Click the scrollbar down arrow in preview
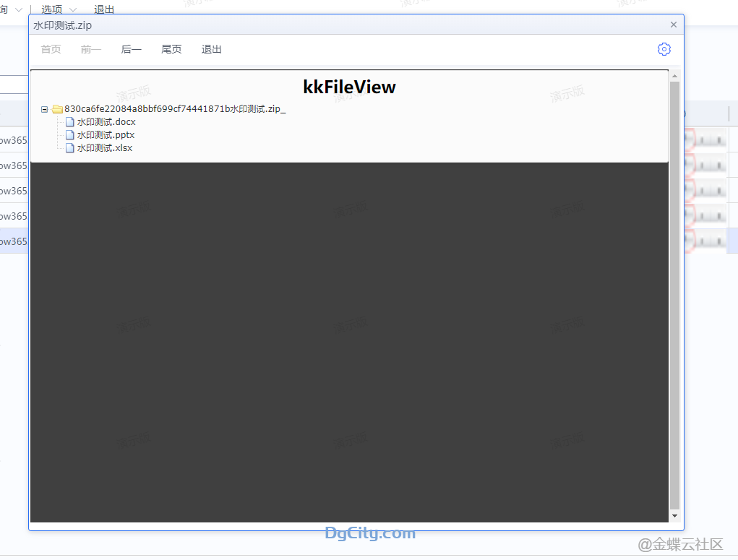Viewport: 738px width, 560px height. tap(675, 516)
